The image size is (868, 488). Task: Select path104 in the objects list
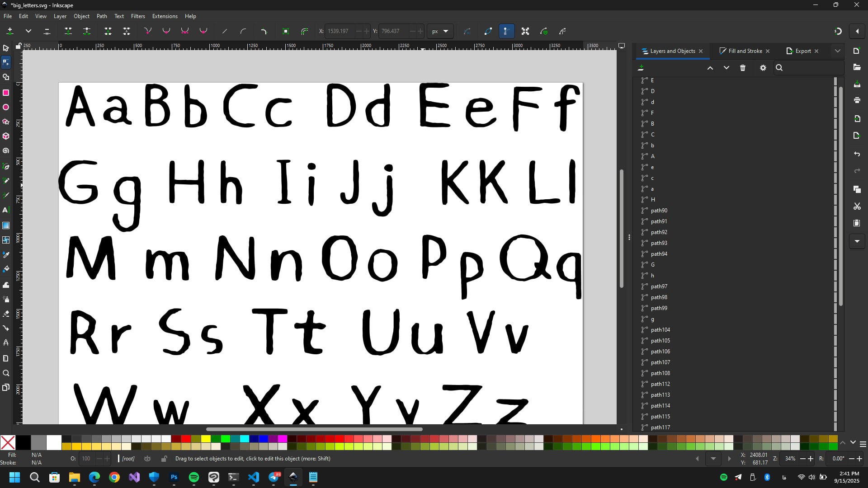(x=660, y=330)
